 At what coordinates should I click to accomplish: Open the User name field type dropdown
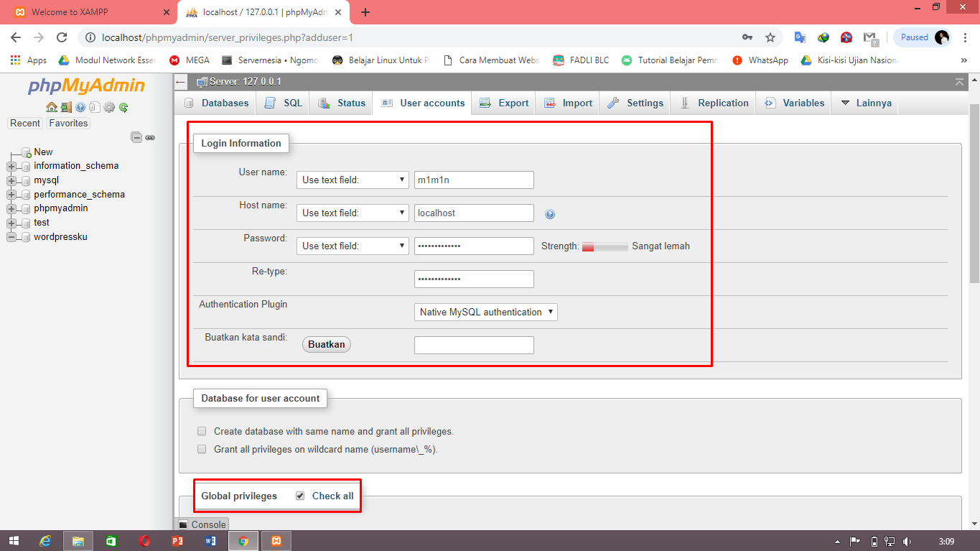tap(352, 180)
